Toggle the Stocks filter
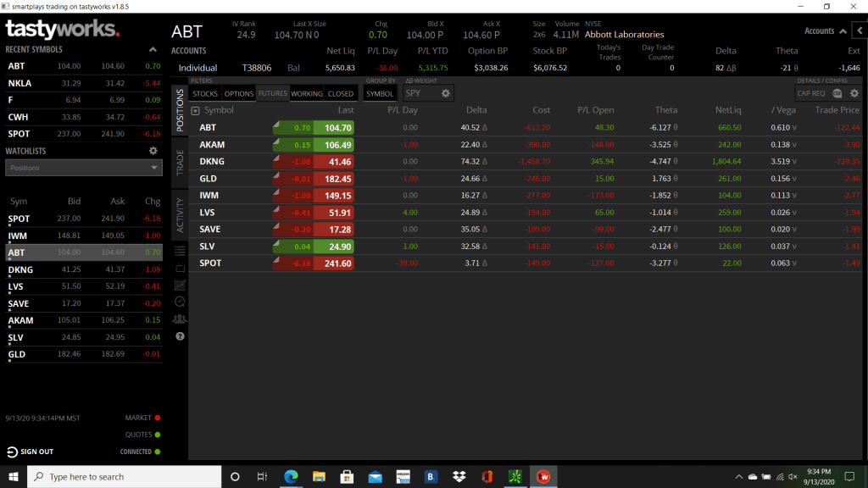 (205, 94)
